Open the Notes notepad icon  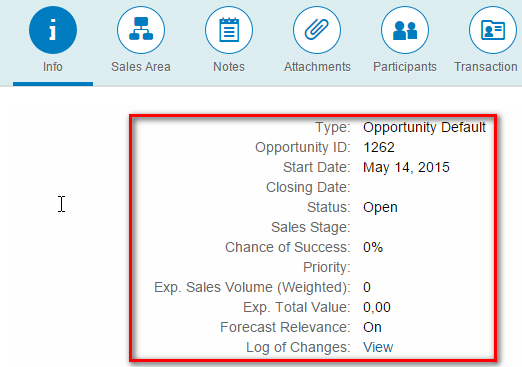229,30
